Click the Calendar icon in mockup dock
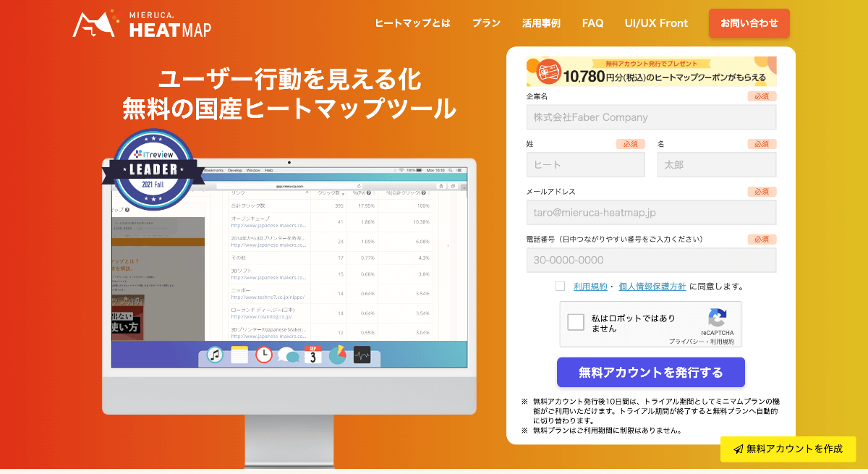This screenshot has height=474, width=868. tap(313, 355)
